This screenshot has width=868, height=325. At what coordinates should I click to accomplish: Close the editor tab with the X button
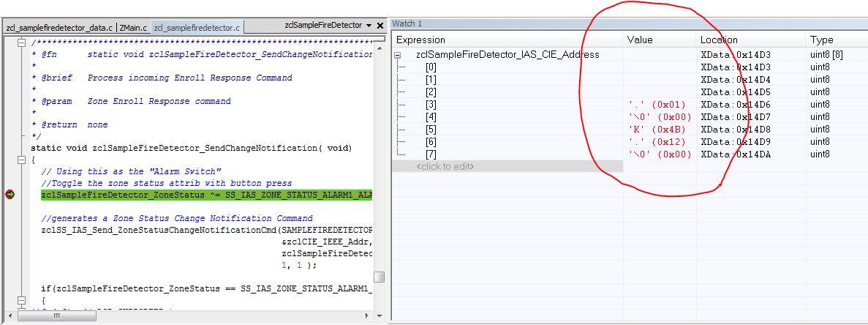pyautogui.click(x=380, y=26)
